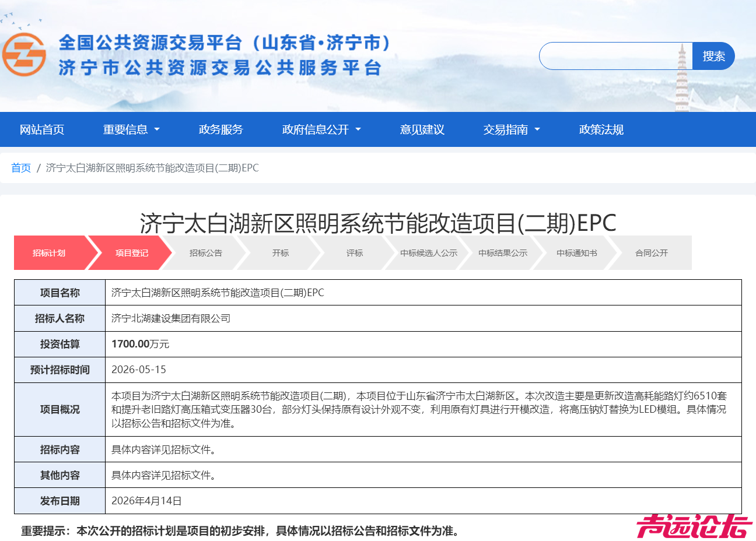Screen dimensions: 756x541
Task: Open the 交易指南 dropdown menu
Action: (507, 129)
